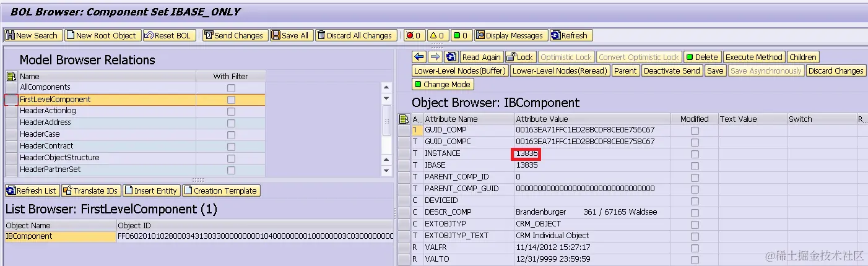This screenshot has height=266, width=868.
Task: Click bottom scroll-down arrow of Model Browser
Action: coord(386,170)
